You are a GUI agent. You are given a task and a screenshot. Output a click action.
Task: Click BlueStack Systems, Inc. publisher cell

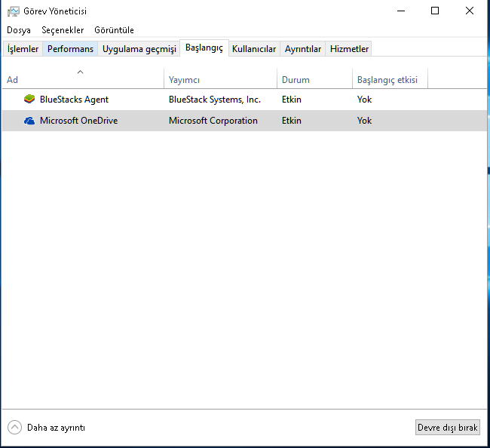coord(215,100)
